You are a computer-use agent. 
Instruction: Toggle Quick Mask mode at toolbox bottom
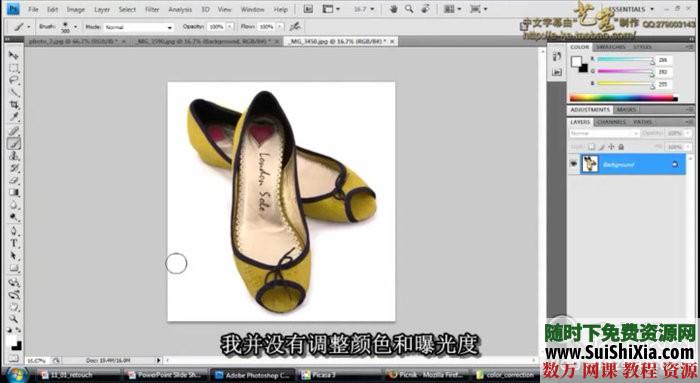pos(14,358)
